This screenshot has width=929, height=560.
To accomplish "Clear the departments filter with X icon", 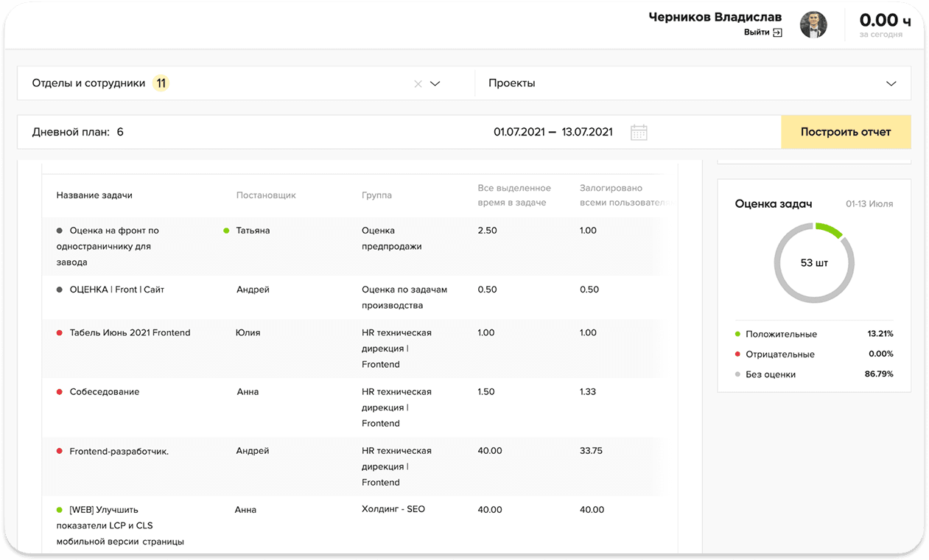I will pyautogui.click(x=418, y=84).
